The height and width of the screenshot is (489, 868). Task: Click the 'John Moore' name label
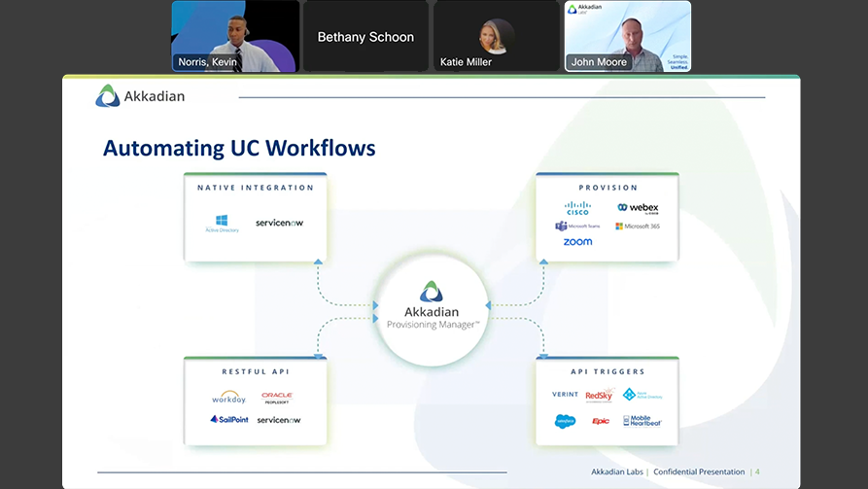[x=599, y=62]
